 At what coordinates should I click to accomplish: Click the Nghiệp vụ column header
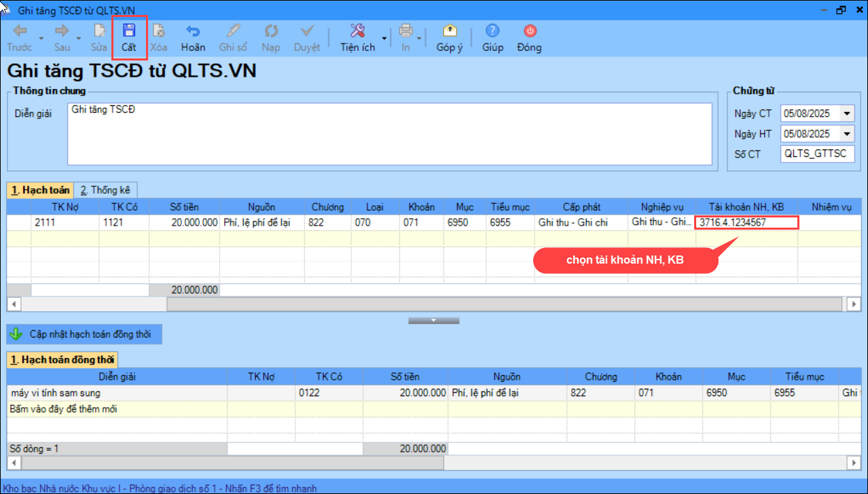coord(662,207)
